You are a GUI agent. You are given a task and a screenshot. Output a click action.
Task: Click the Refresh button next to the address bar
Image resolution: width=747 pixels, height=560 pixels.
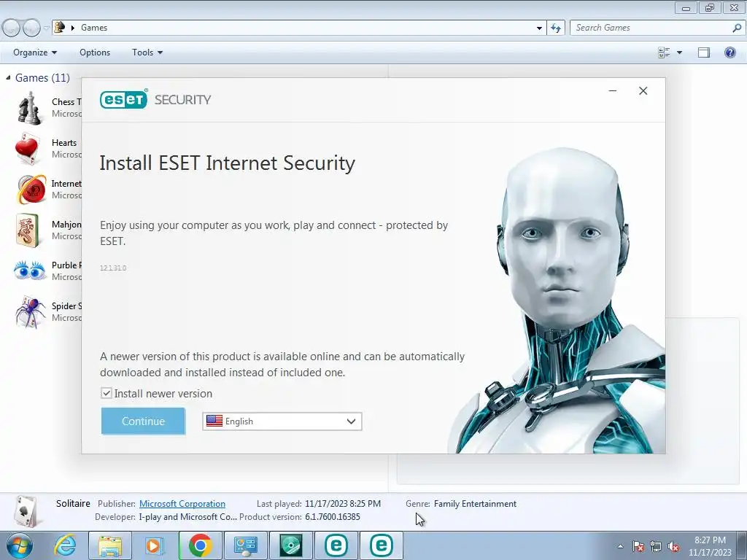(556, 28)
